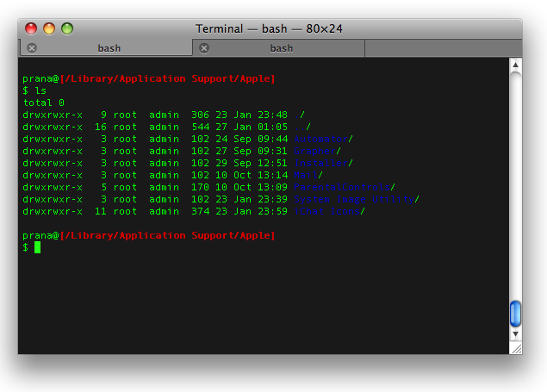Click the bottom red path '[/Library/Application Support/Apple]'
The width and height of the screenshot is (547, 392).
pos(167,236)
